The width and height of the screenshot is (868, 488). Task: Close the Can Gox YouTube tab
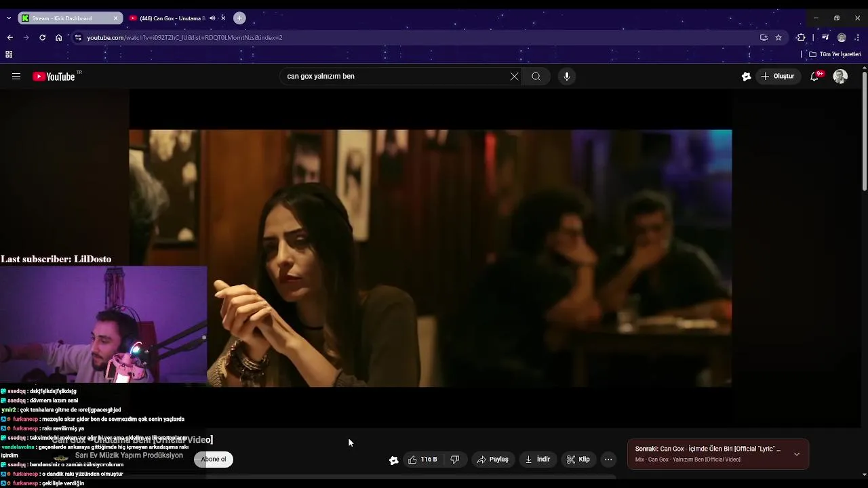click(223, 18)
